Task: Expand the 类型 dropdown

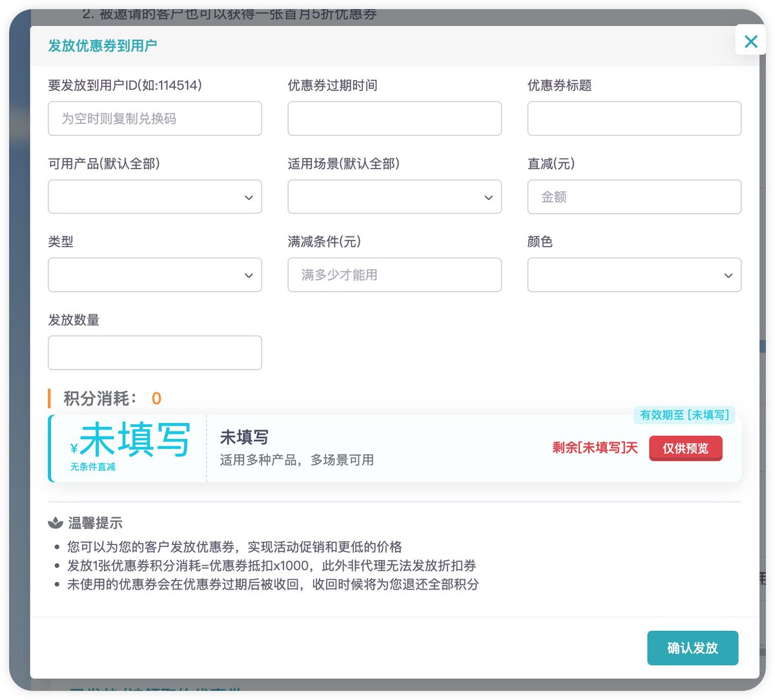Action: coord(155,275)
